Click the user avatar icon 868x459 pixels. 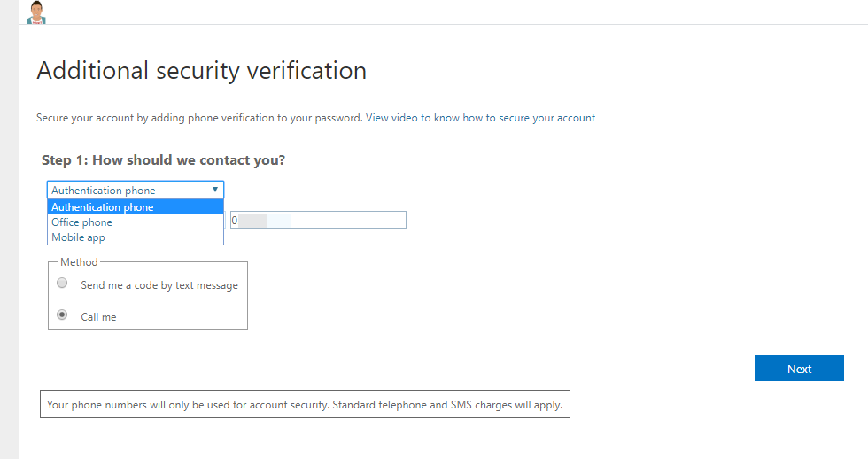(36, 12)
